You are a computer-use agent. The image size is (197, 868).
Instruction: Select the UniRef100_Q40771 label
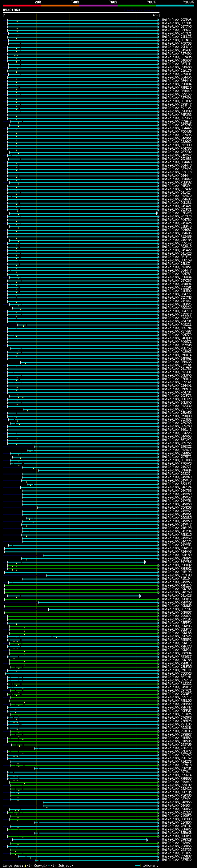(x=176, y=467)
